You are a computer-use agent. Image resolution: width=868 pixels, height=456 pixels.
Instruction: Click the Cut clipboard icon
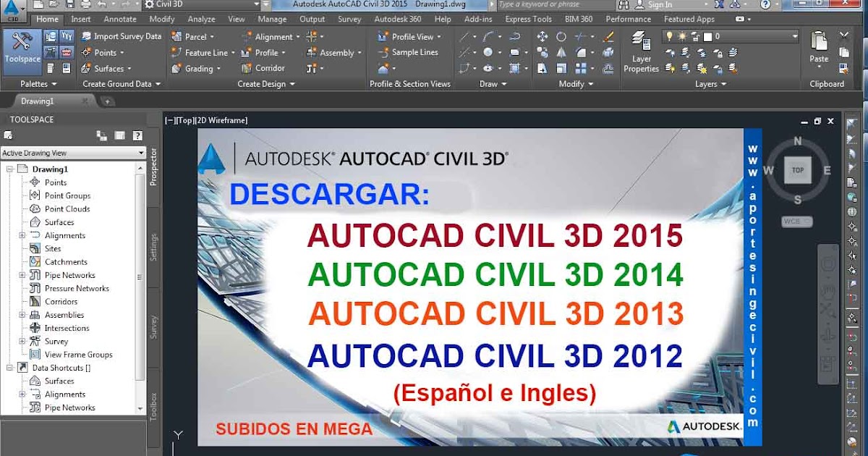843,35
